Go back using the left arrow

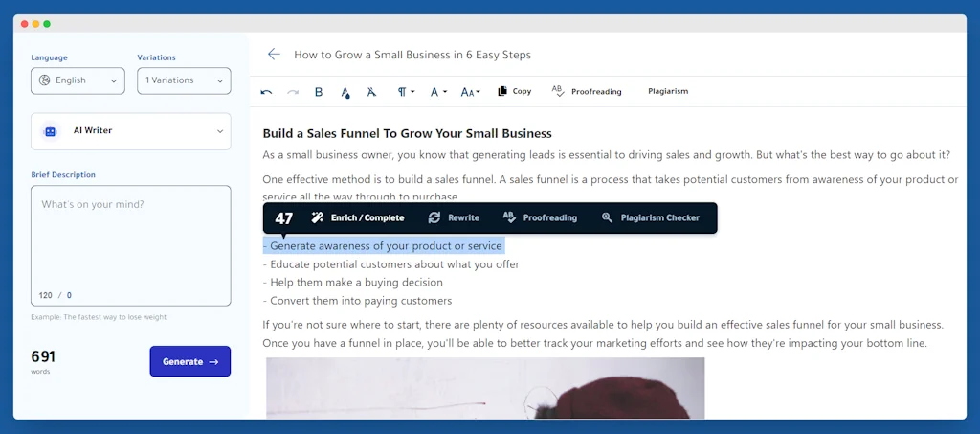click(x=274, y=55)
